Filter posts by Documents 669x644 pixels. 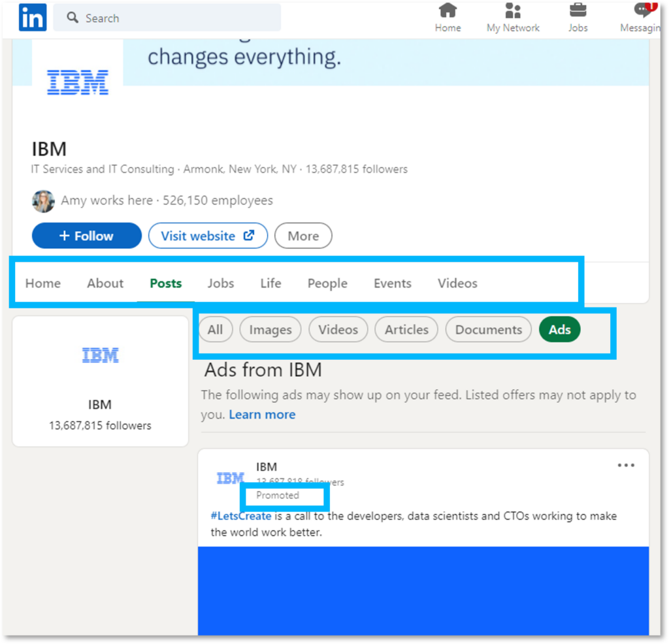click(489, 330)
